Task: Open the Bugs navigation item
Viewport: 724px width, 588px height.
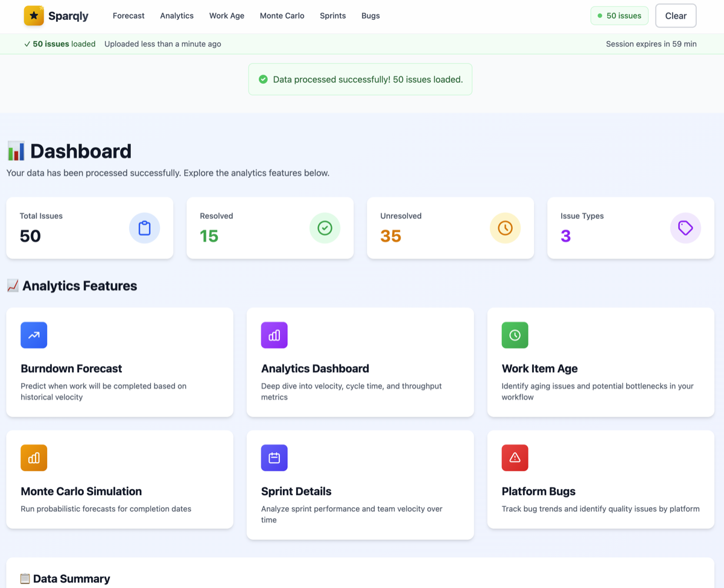Action: click(370, 16)
